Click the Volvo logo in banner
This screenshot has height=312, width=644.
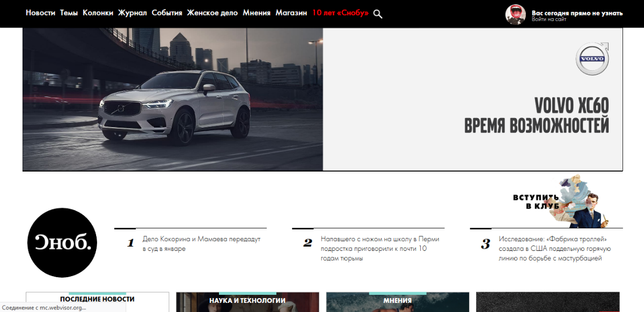click(x=592, y=58)
